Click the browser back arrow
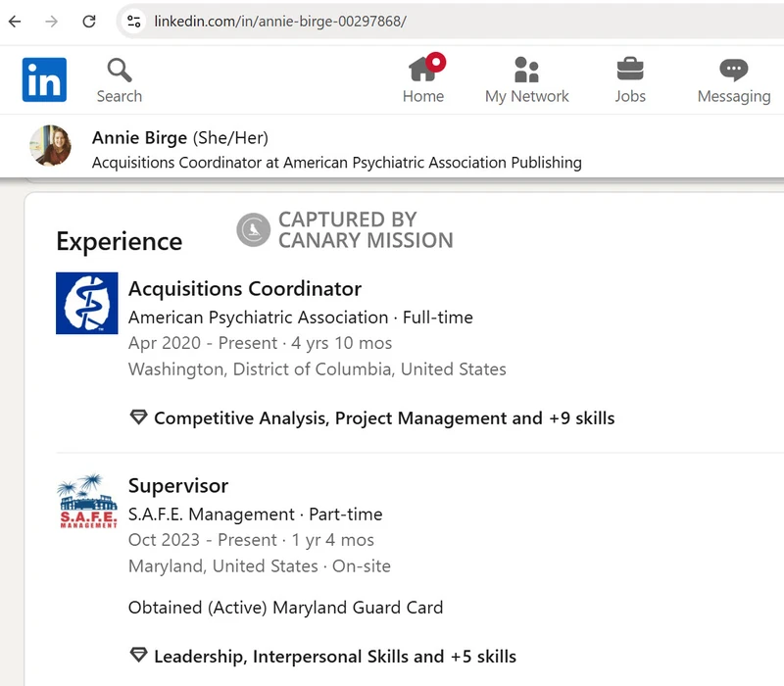The width and height of the screenshot is (784, 686). click(15, 22)
